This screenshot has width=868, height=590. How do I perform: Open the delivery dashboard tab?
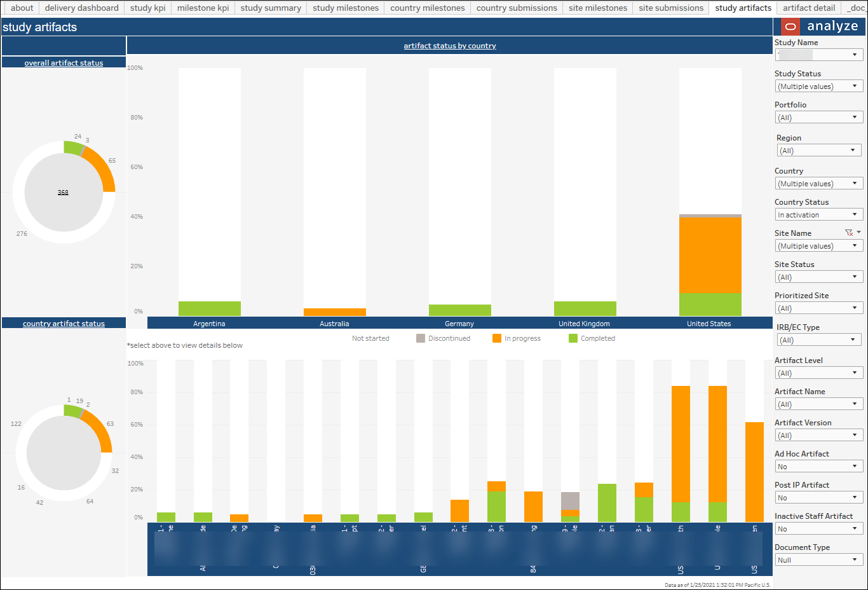(81, 8)
